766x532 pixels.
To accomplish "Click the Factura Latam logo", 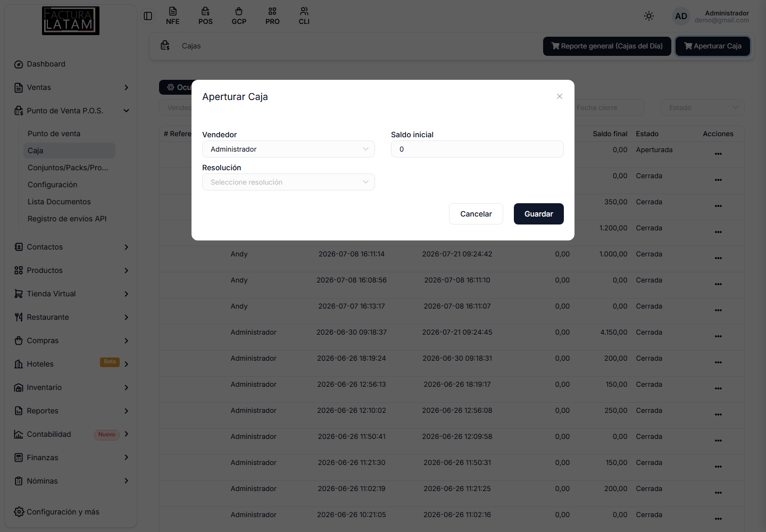I will click(x=71, y=21).
